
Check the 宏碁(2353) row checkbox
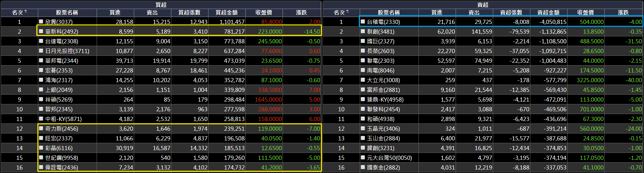coord(41,70)
